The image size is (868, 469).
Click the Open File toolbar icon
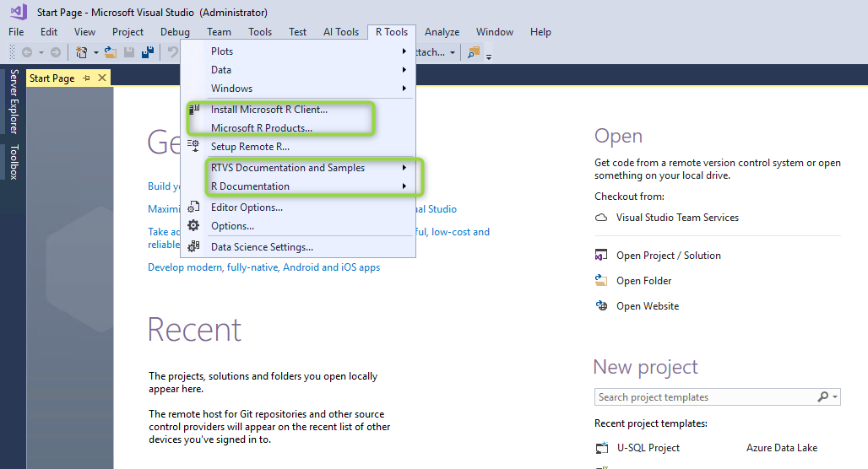click(110, 52)
